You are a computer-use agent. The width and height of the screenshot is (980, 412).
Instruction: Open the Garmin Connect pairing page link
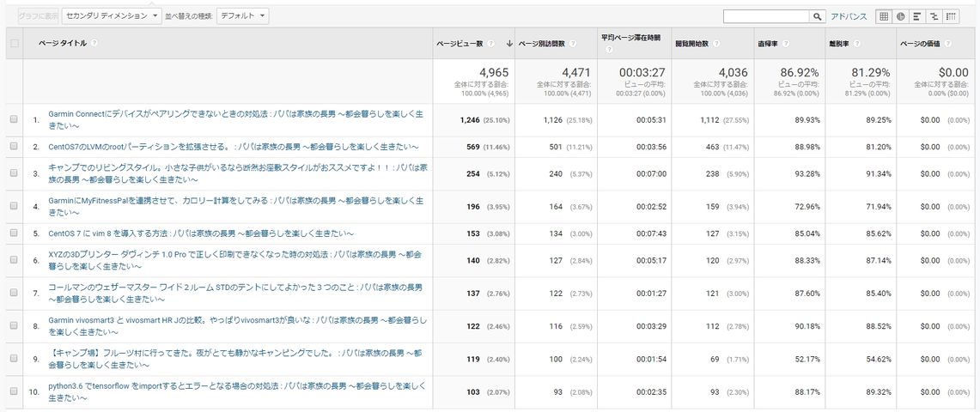[238, 120]
